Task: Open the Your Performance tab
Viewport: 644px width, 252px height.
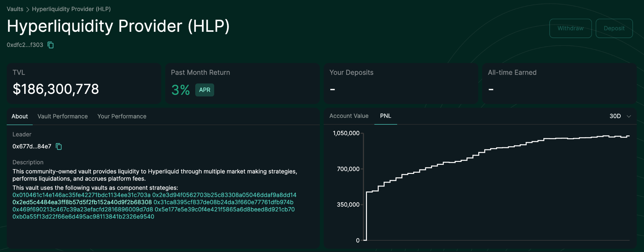Action: (122, 116)
